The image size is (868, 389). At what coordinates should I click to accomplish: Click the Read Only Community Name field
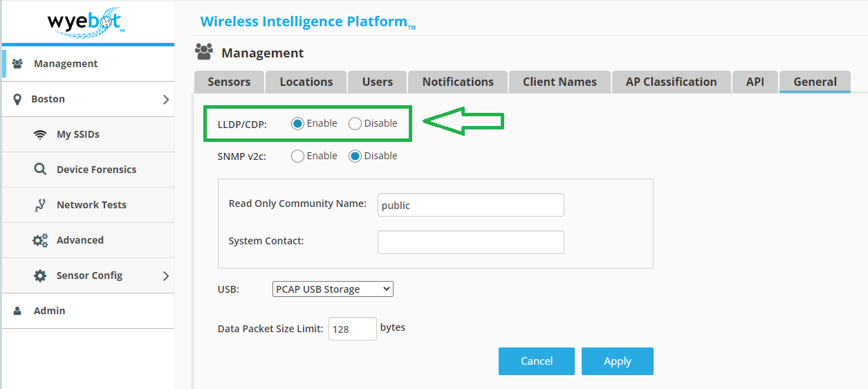(471, 205)
